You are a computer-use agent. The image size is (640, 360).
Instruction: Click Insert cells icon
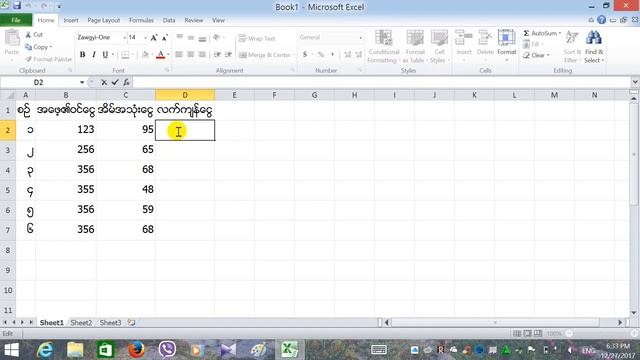click(464, 38)
